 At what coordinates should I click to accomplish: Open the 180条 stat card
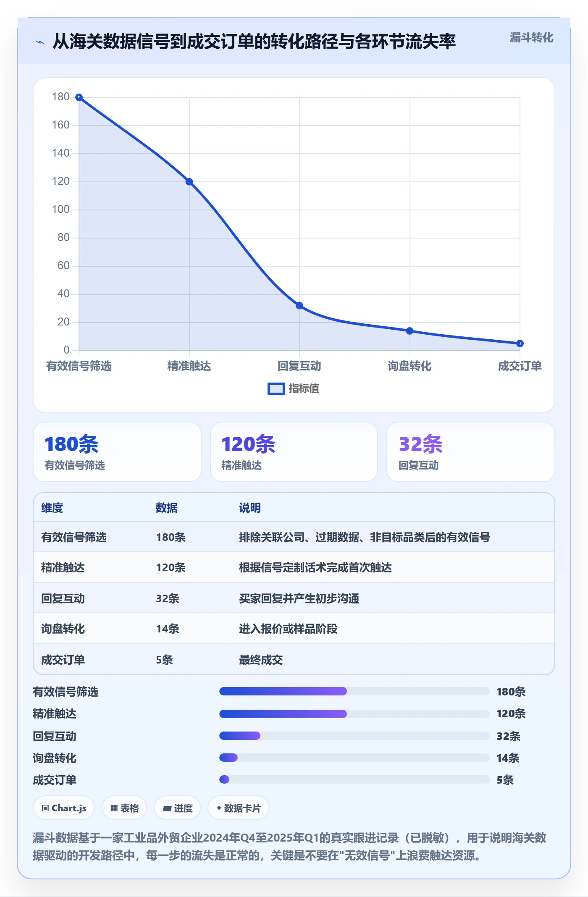117,452
